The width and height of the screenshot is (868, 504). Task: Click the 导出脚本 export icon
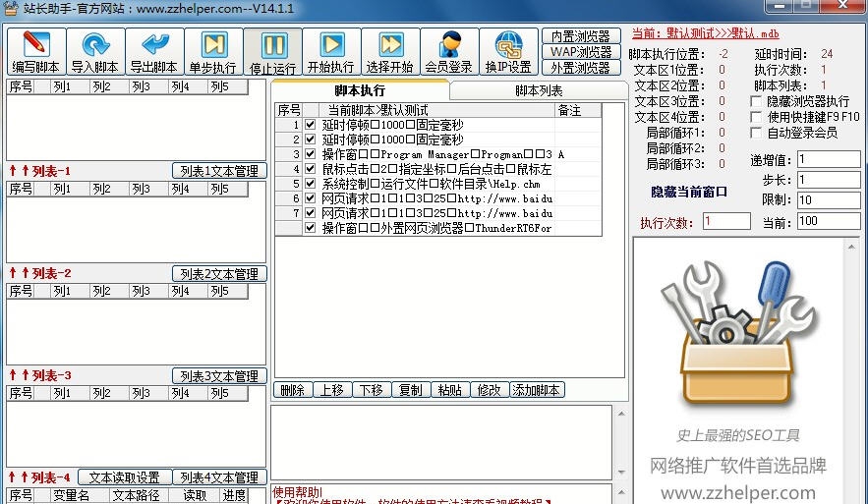[154, 52]
